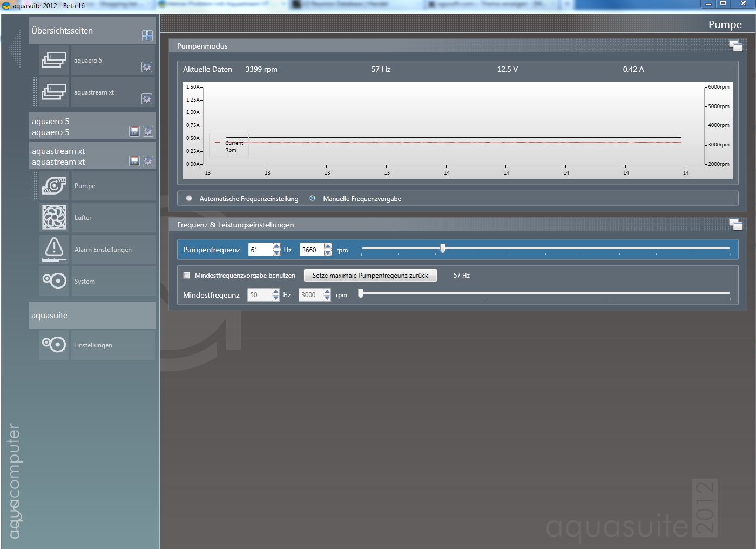The image size is (756, 549).
Task: Open aquasuite Einstellungen gears icon
Action: click(x=54, y=345)
